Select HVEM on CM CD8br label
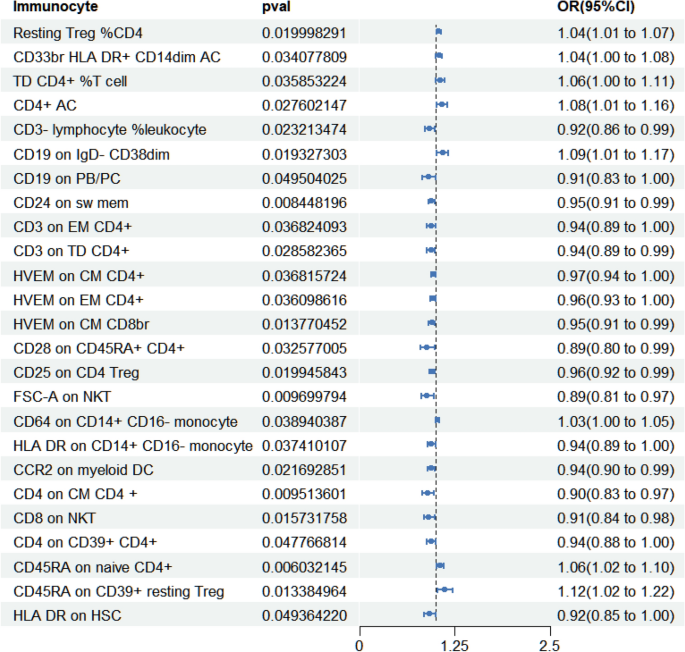 pos(81,324)
